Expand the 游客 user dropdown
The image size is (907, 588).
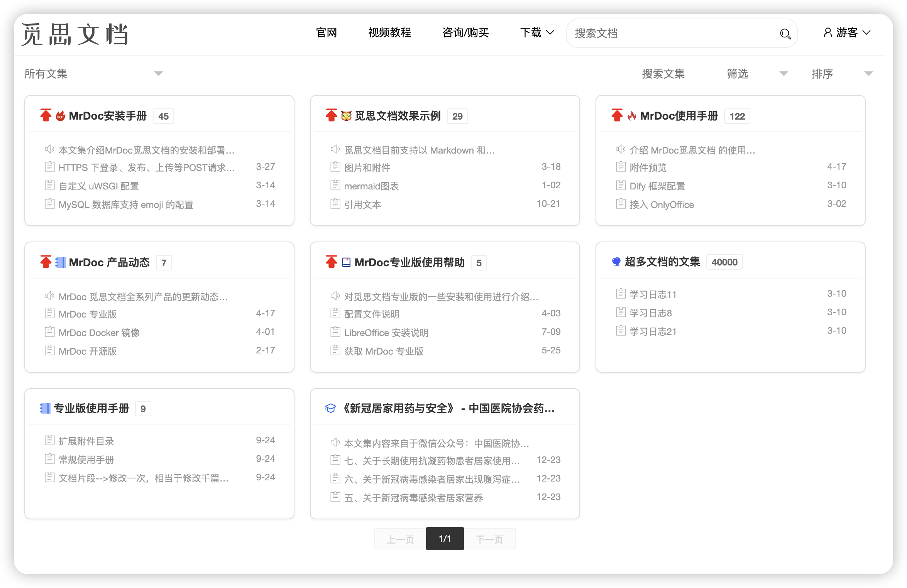coord(847,33)
